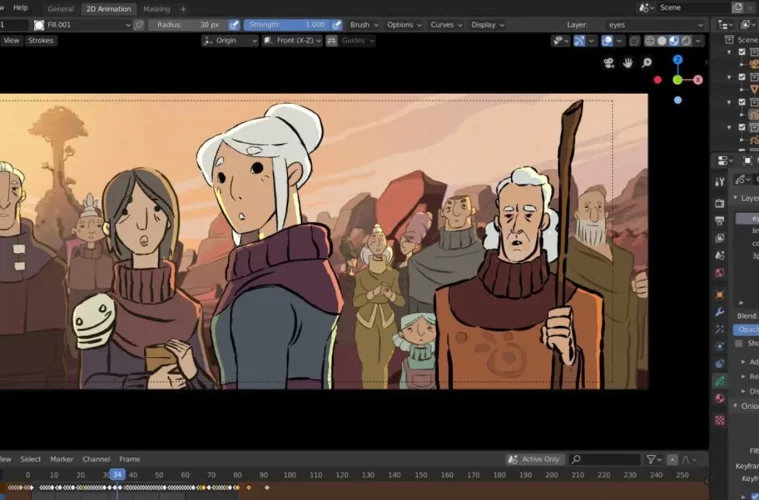Click the Scene name field
Image resolution: width=759 pixels, height=500 pixels.
tap(693, 8)
